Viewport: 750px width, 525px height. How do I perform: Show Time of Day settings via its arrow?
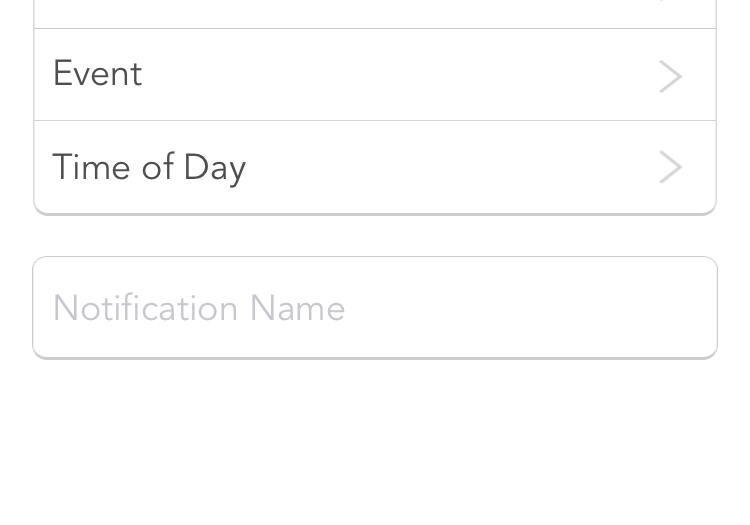[670, 167]
